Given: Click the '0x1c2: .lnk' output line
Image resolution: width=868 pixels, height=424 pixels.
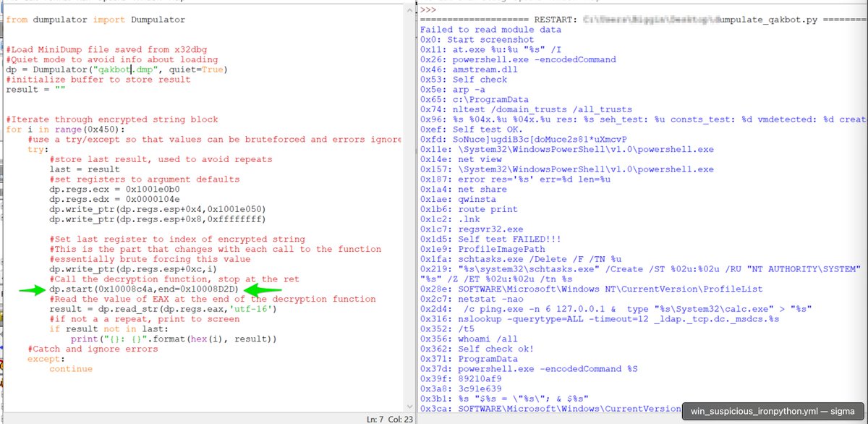Looking at the screenshot, I should (450, 219).
